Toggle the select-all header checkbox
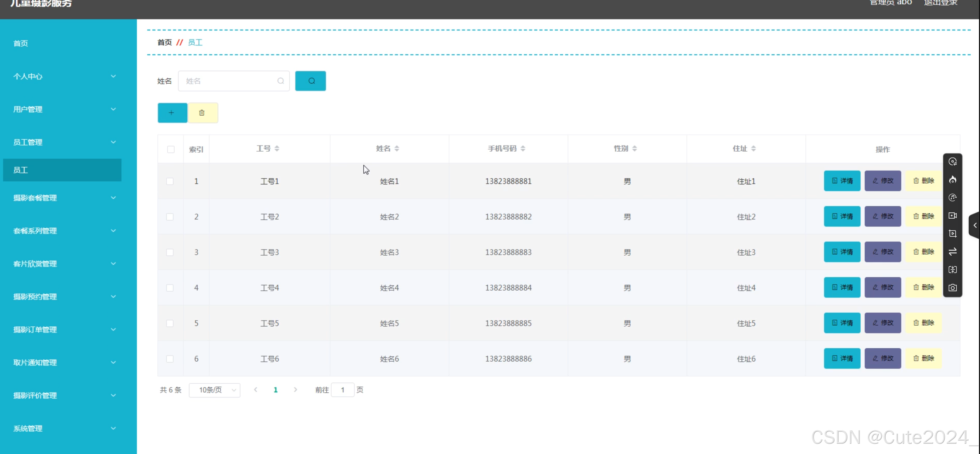Screen dimensions: 980x454 click(171, 149)
